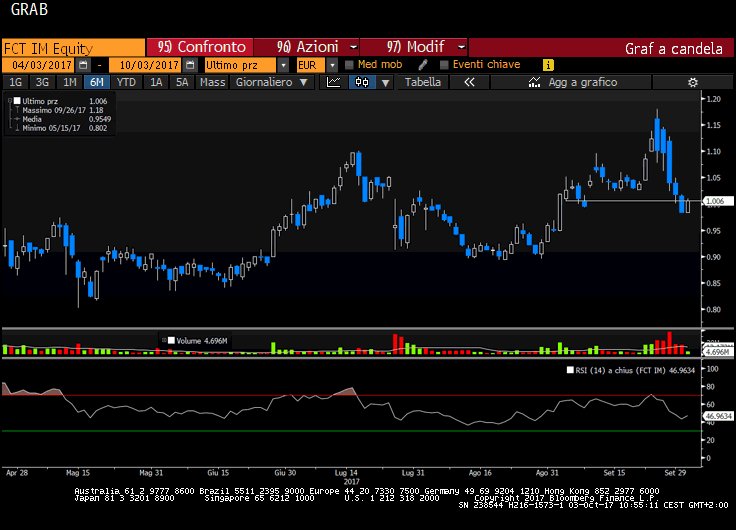Toggle the Ultimo prz legend checkbox

point(16,101)
